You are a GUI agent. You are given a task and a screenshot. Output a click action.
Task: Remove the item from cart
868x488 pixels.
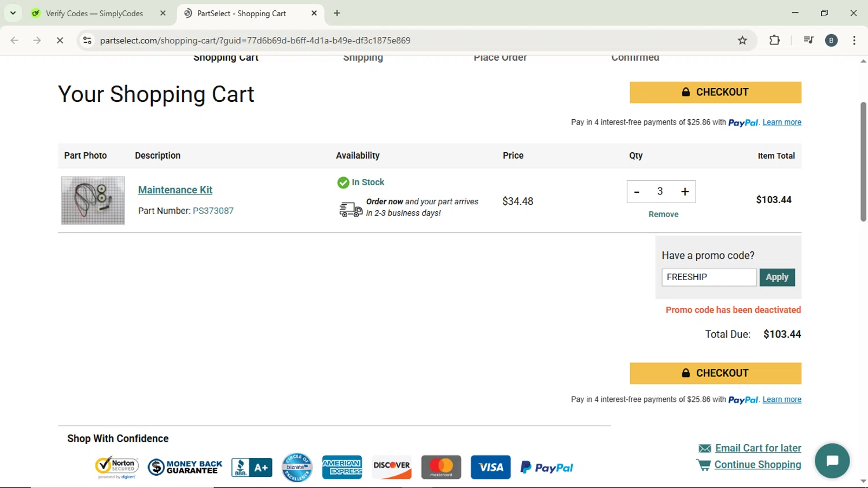coord(663,214)
